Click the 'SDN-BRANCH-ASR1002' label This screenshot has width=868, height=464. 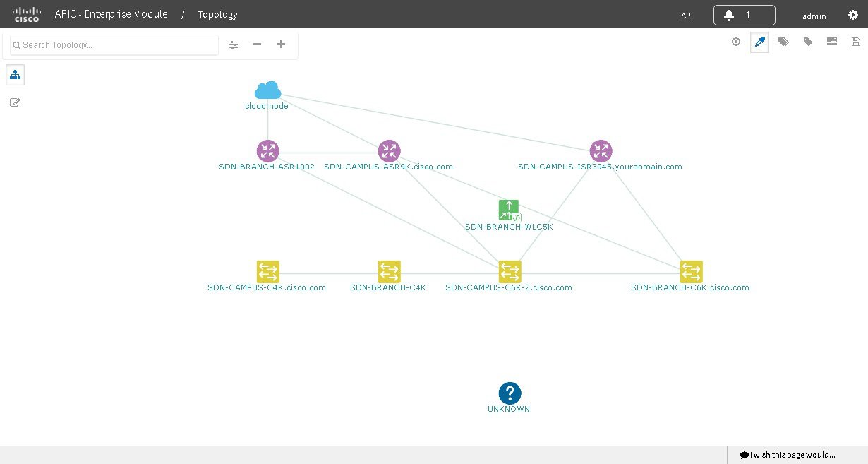[x=267, y=167]
